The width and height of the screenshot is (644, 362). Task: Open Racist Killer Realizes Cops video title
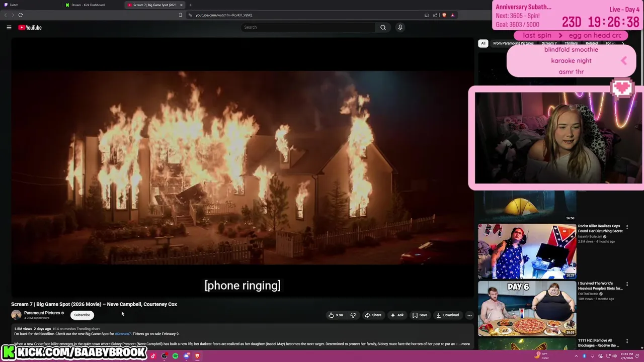coord(600,229)
